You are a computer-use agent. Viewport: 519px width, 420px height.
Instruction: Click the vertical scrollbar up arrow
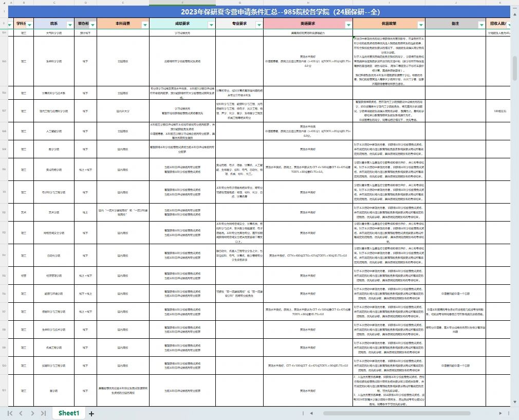pos(515,14)
